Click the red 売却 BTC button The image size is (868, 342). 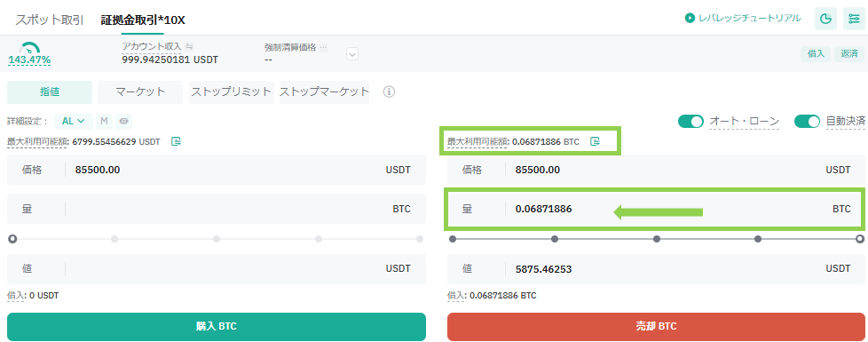[656, 327]
